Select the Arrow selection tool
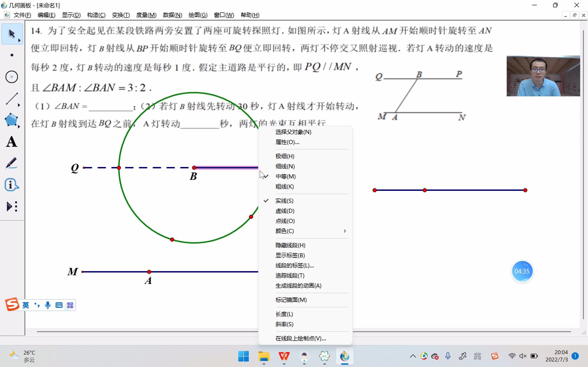588x367 pixels. 11,34
